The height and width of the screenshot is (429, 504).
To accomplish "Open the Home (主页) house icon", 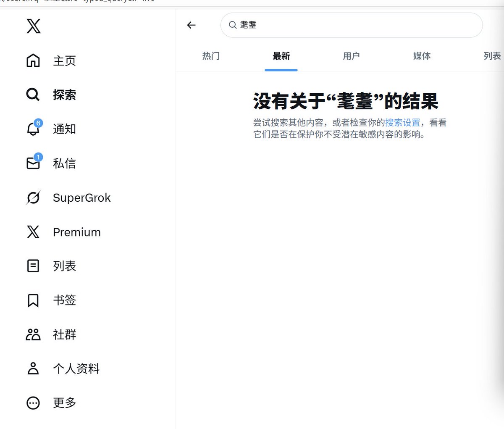I will 33,61.
